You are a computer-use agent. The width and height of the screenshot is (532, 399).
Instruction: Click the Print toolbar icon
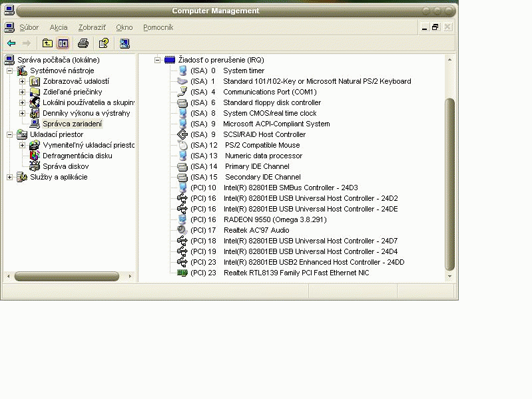point(83,43)
